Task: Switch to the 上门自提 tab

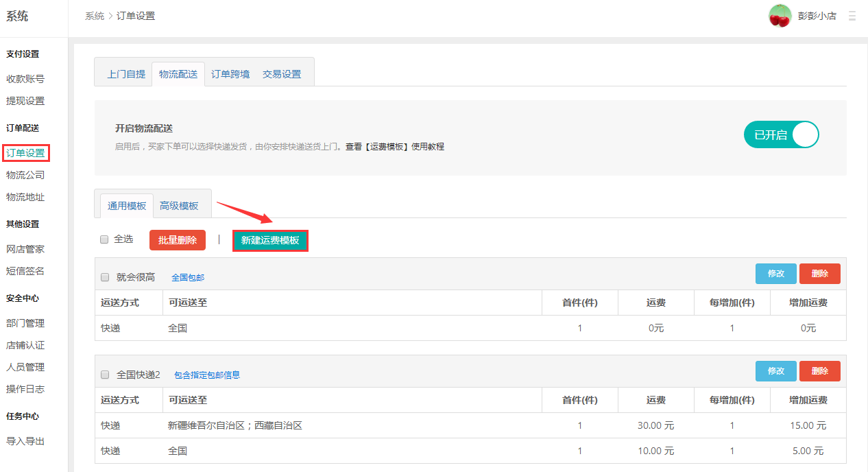Action: pyautogui.click(x=126, y=74)
